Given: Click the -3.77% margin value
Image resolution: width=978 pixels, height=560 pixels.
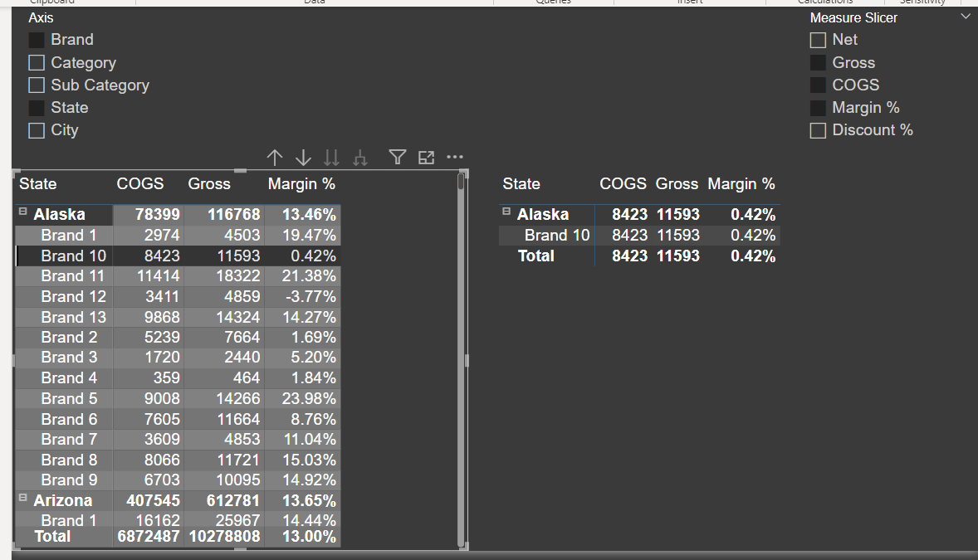Looking at the screenshot, I should 311,296.
